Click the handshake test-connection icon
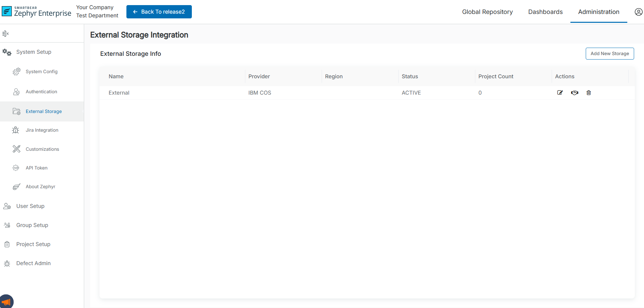Viewport: 644px width, 308px height. [x=574, y=93]
